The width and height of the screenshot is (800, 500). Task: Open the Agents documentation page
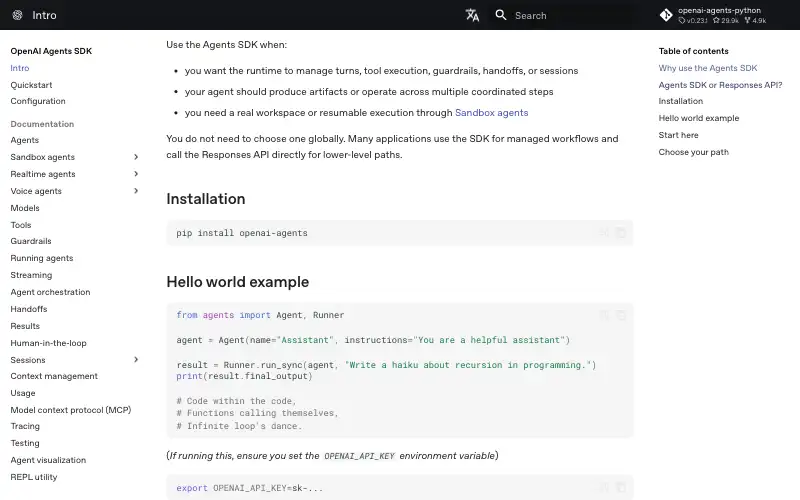tap(24, 140)
